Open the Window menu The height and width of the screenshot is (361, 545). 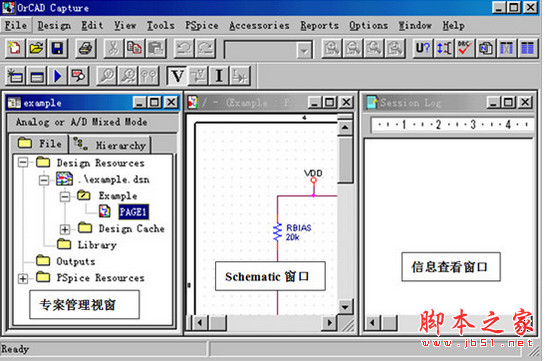tap(415, 26)
